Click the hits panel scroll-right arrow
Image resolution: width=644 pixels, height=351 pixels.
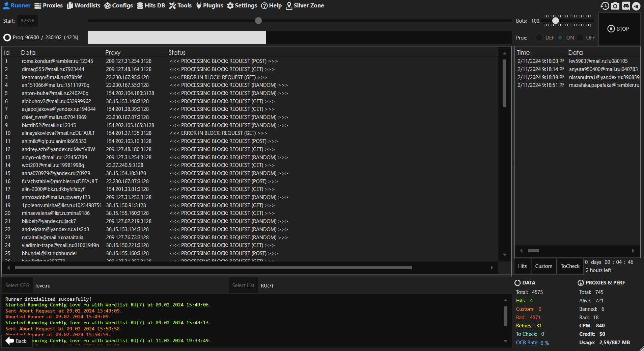coord(633,251)
